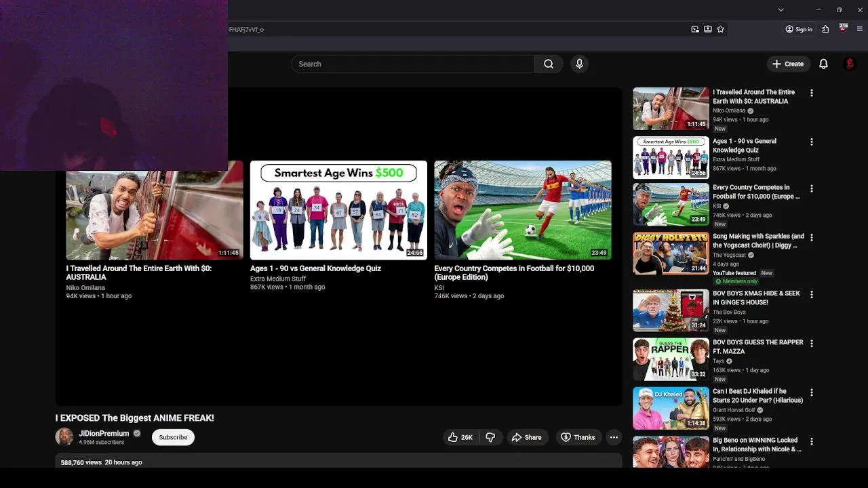This screenshot has width=868, height=488.
Task: Focus the YouTube search field
Action: [412, 64]
